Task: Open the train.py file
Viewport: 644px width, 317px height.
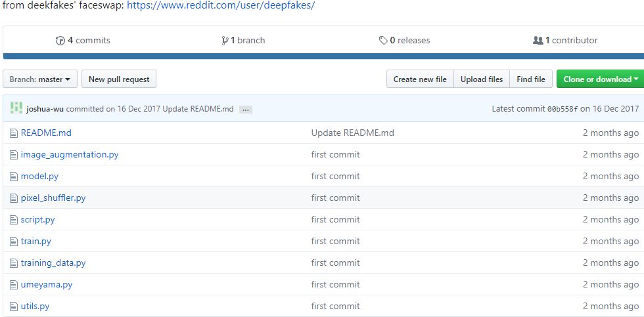Action: pyautogui.click(x=36, y=241)
